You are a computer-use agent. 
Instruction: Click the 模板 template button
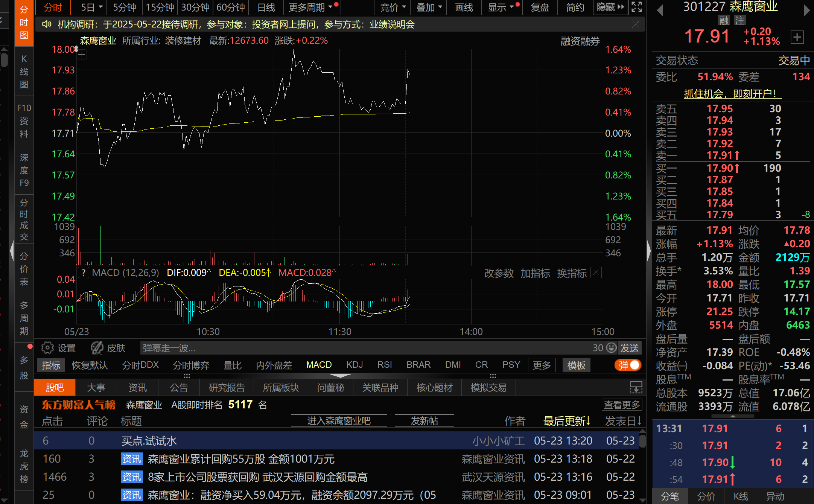[576, 365]
